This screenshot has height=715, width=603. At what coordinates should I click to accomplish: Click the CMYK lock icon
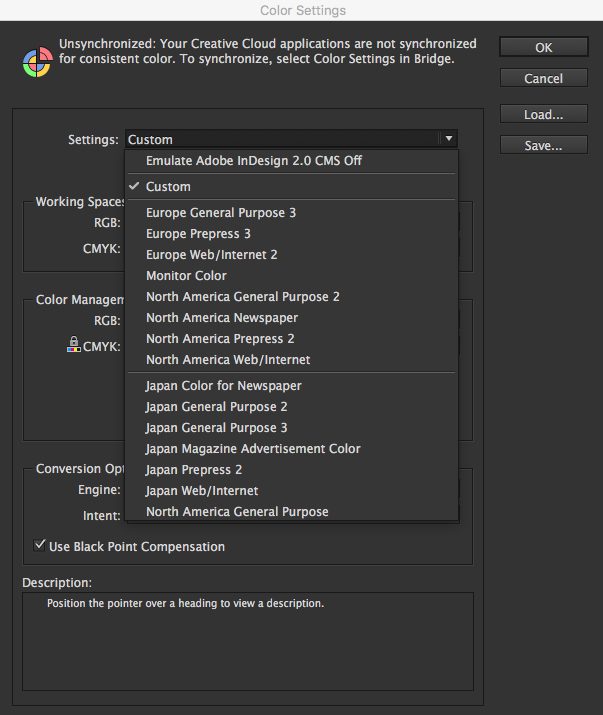(73, 344)
